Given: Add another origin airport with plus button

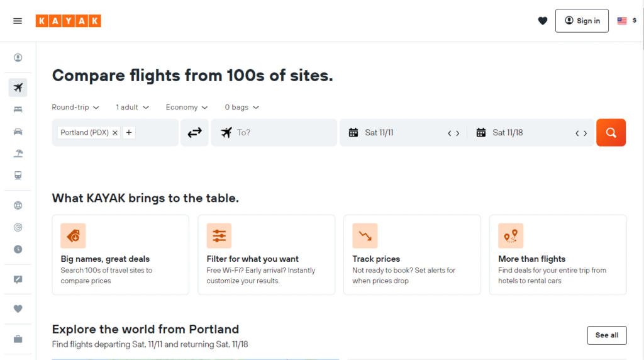Looking at the screenshot, I should [x=129, y=133].
